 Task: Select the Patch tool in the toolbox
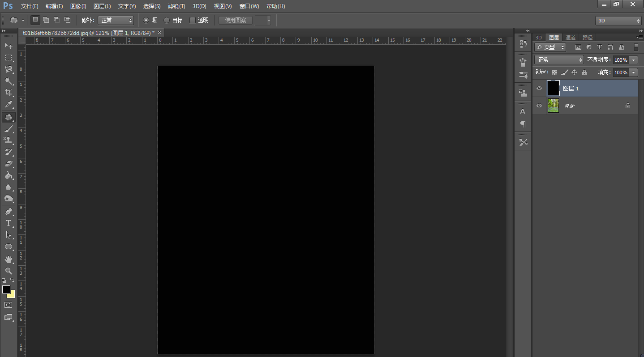[9, 117]
